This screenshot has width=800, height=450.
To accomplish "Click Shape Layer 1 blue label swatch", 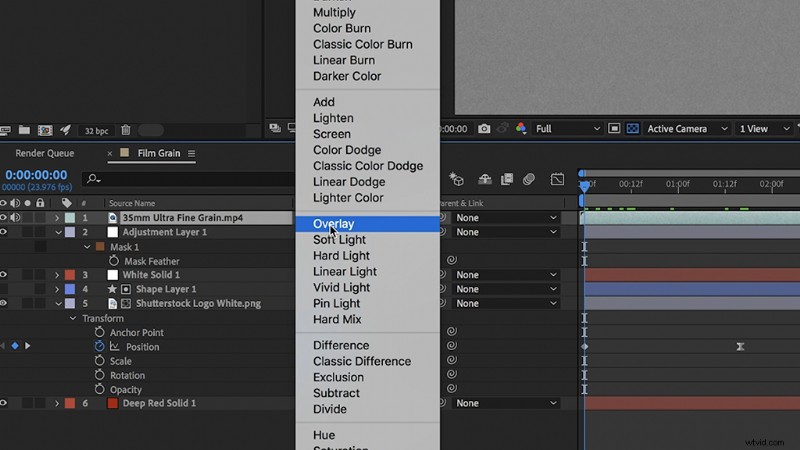I will [70, 289].
